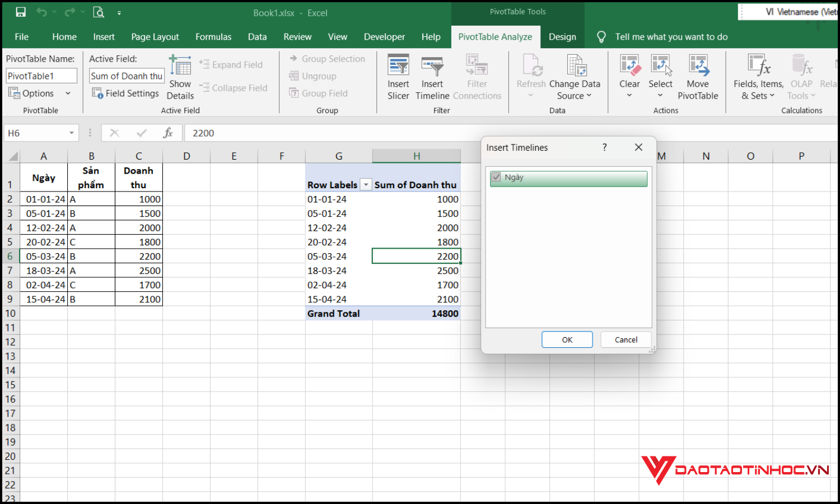Image resolution: width=840 pixels, height=504 pixels.
Task: Uncheck the Ngày timeline checkbox
Action: click(496, 177)
